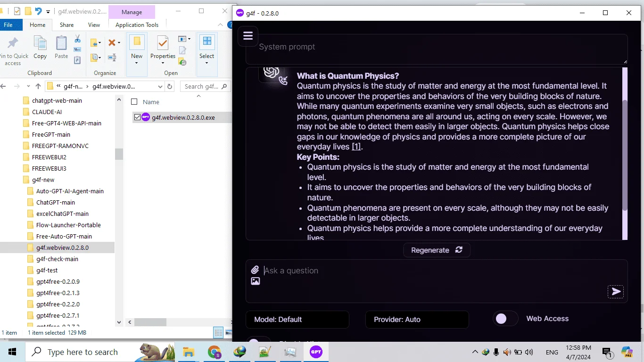This screenshot has height=362, width=644.
Task: Sort files by the Name column header
Action: click(151, 102)
